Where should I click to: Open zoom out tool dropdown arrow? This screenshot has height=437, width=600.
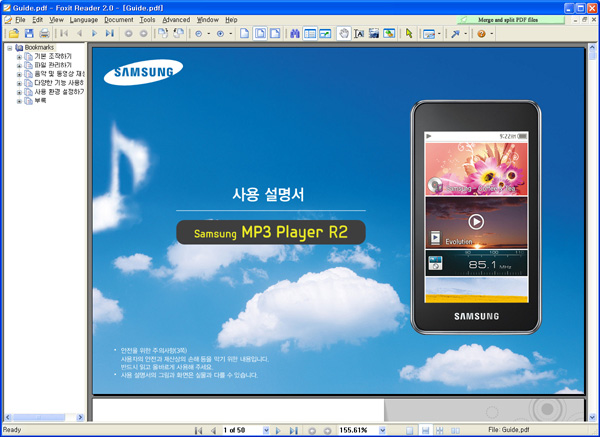coord(209,34)
